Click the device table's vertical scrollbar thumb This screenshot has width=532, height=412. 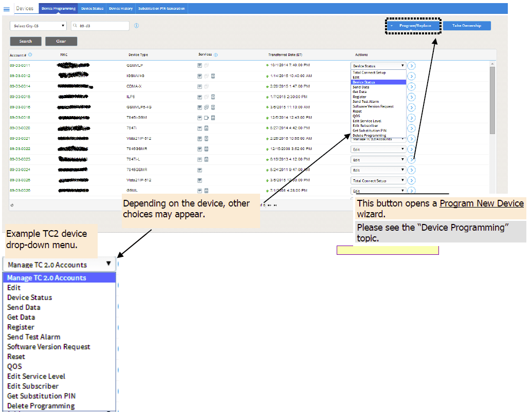click(x=492, y=100)
